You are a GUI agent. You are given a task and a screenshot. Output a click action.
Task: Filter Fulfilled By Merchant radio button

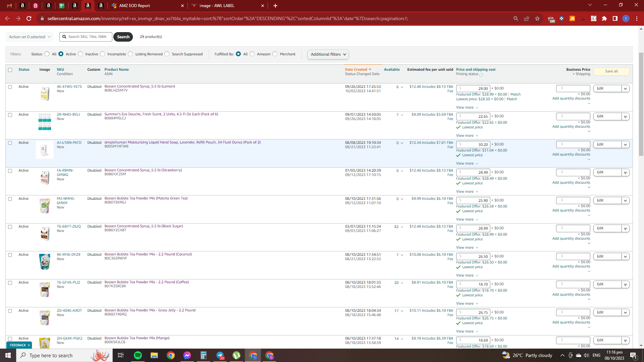[x=275, y=54]
